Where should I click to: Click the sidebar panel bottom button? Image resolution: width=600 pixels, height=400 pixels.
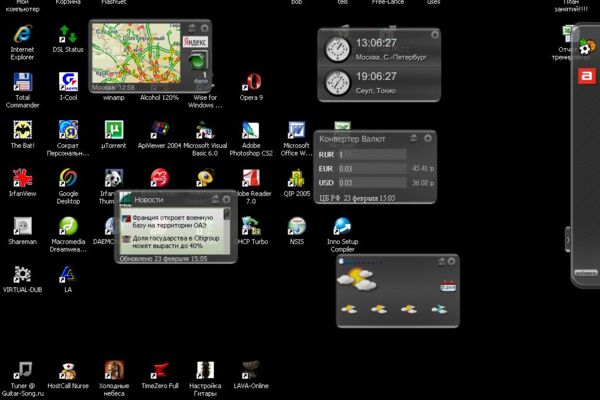coord(586,273)
